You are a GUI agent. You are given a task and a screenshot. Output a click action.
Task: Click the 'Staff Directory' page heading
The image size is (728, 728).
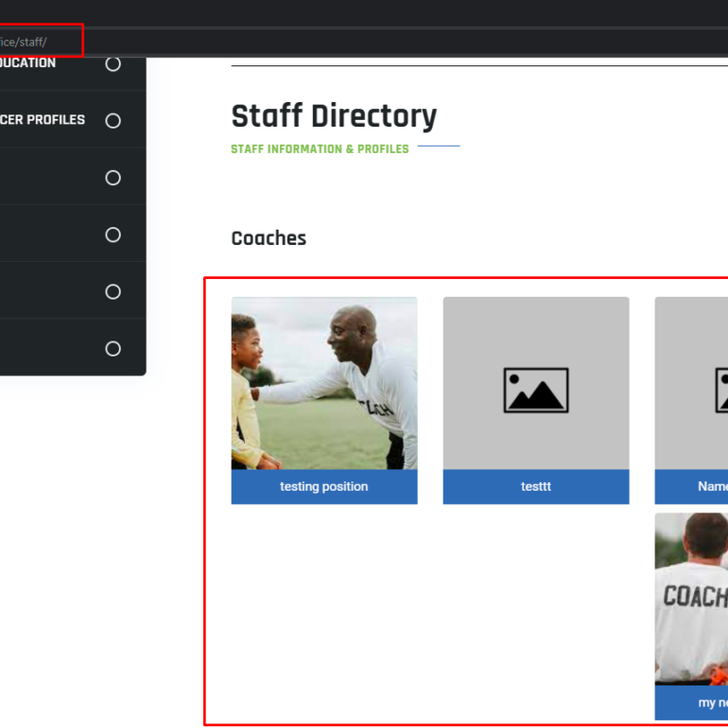pyautogui.click(x=334, y=116)
